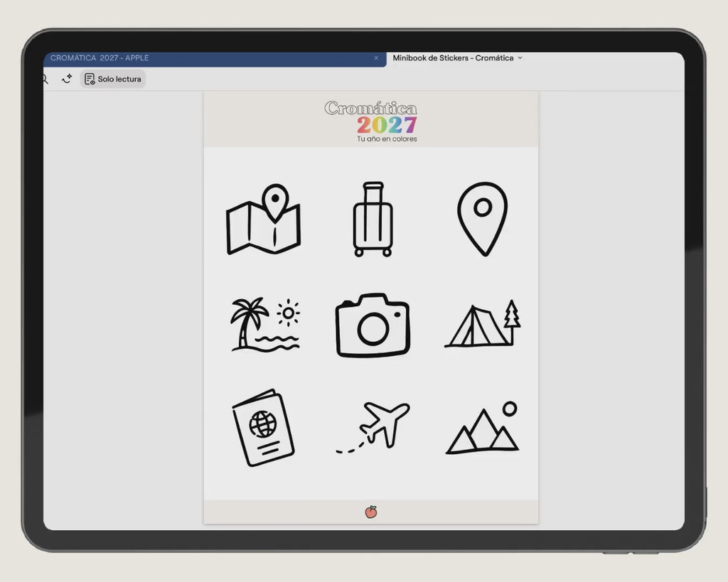Screen dimensions: 728x582
Task: Click the 'Tu año en colores' tagline
Action: tap(387, 139)
